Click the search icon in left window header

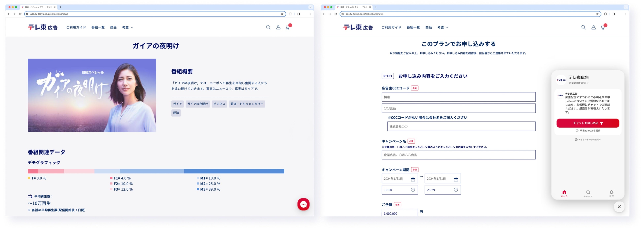point(268,27)
